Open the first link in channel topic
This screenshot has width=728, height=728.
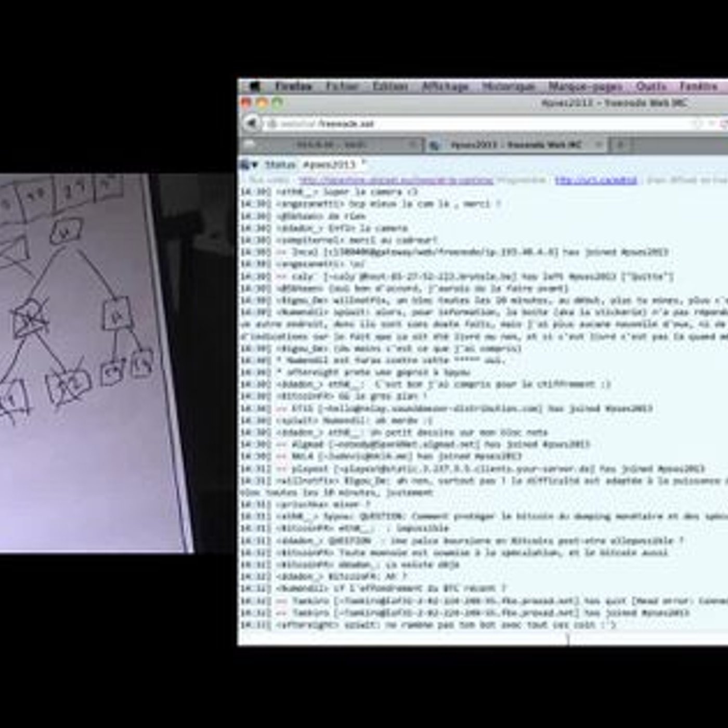click(x=396, y=180)
